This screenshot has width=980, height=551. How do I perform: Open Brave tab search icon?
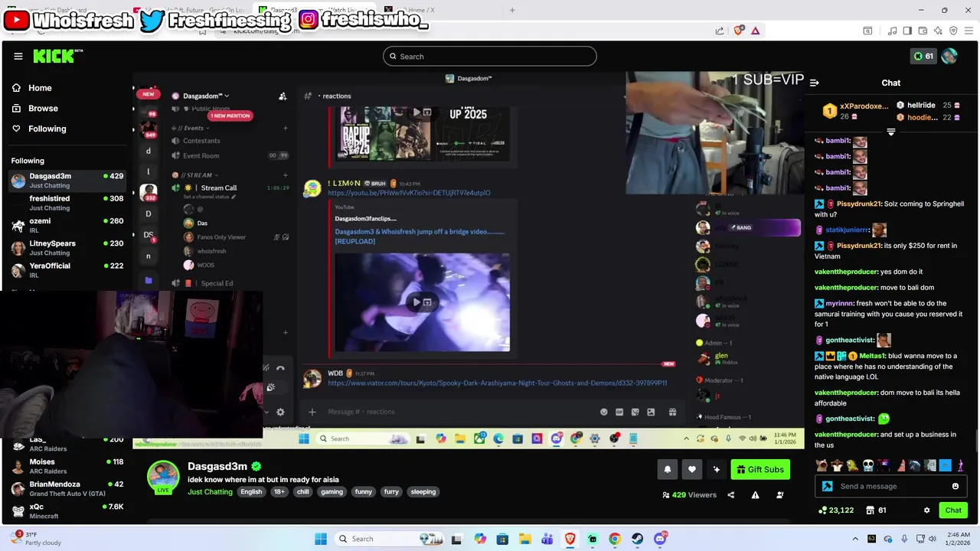(867, 31)
